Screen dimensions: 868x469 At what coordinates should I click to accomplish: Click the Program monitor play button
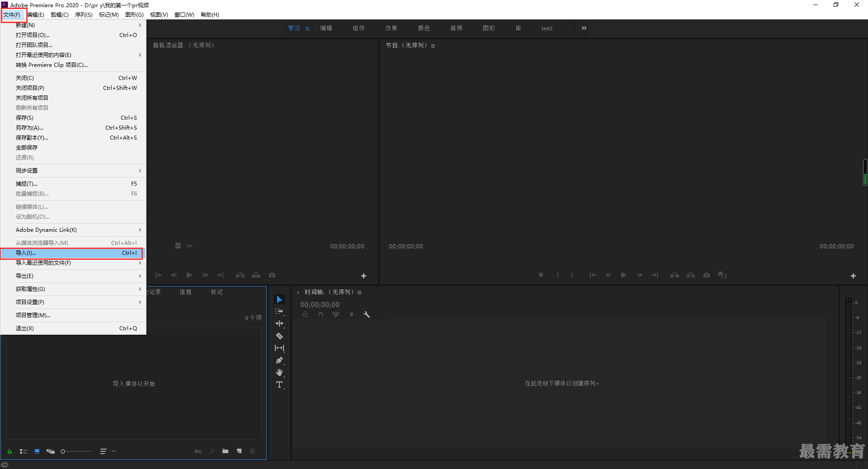[623, 275]
